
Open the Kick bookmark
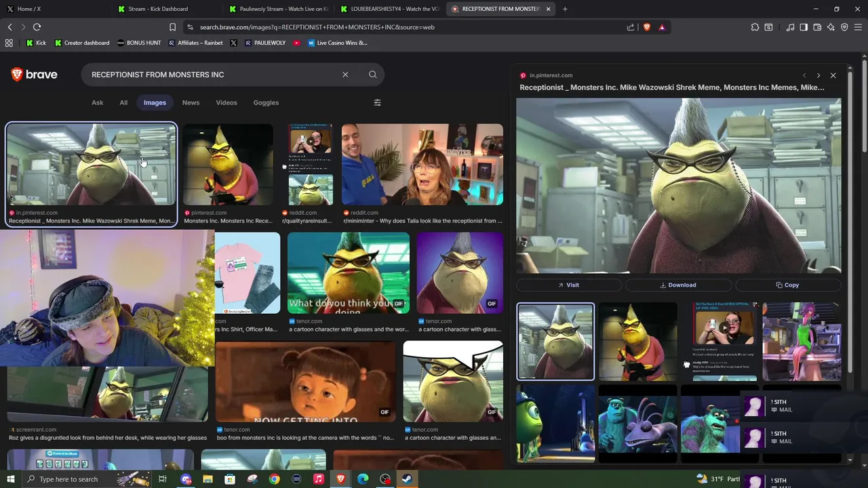[36, 43]
